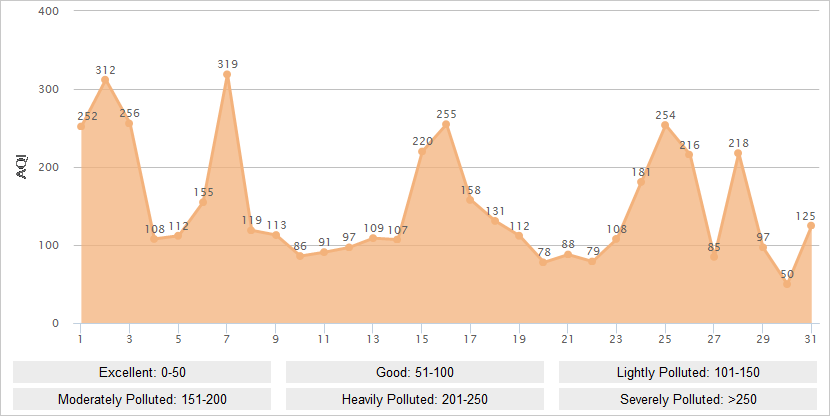Click x-axis day label 1

click(x=80, y=339)
